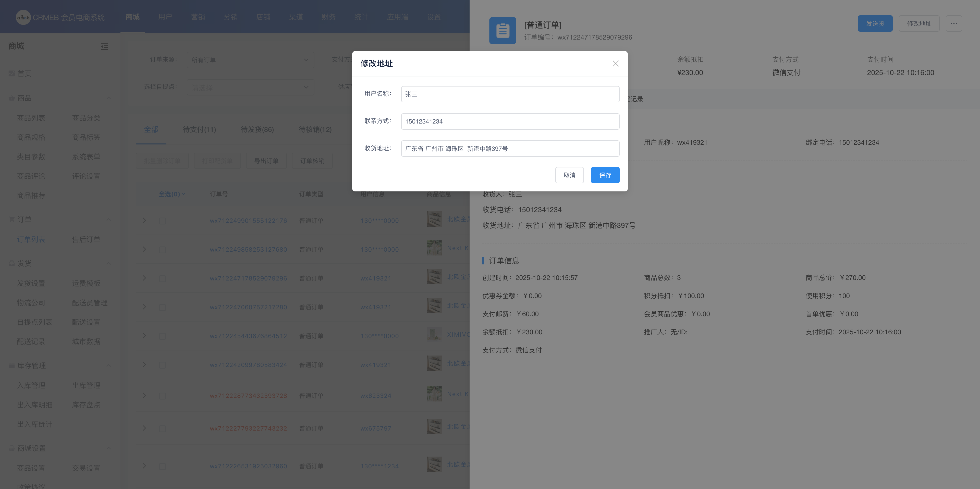This screenshot has height=489, width=980.
Task: Open the 营销 top menu
Action: tap(198, 17)
